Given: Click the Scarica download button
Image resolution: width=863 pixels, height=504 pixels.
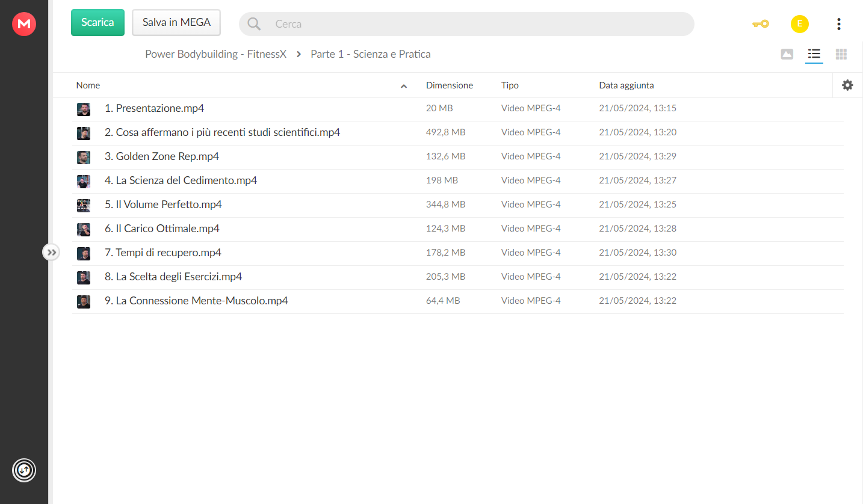Looking at the screenshot, I should coord(97,22).
